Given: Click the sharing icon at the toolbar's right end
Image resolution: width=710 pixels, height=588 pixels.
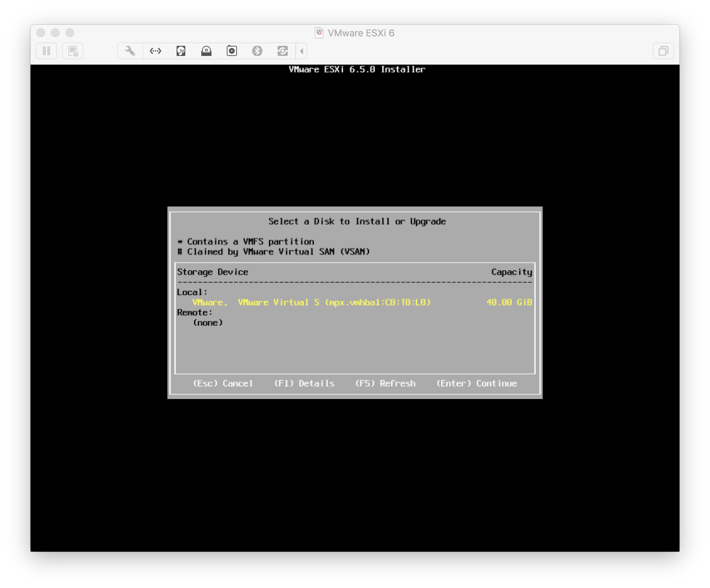Looking at the screenshot, I should coord(283,51).
